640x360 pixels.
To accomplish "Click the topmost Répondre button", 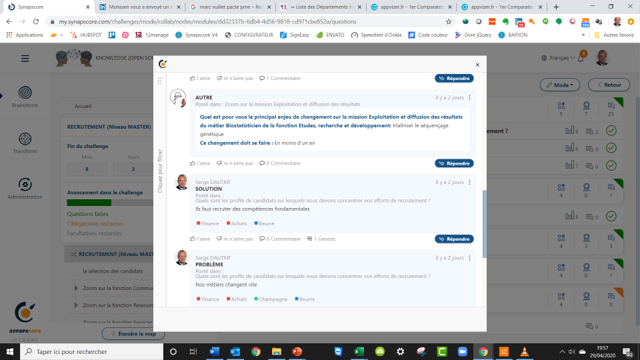I will (x=454, y=78).
